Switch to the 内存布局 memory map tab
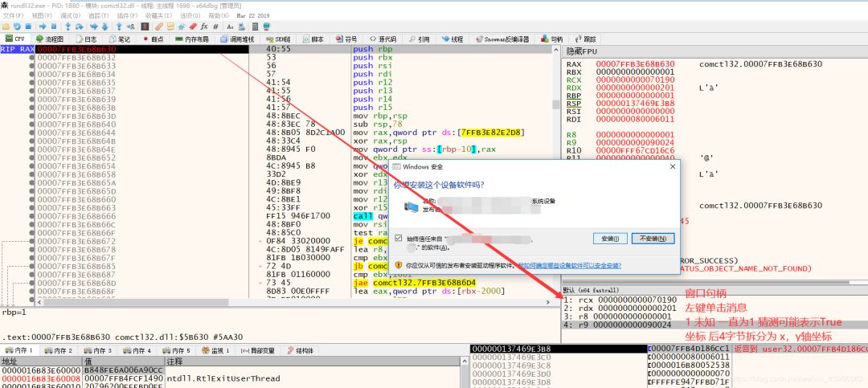The height and width of the screenshot is (388, 868). pyautogui.click(x=191, y=39)
